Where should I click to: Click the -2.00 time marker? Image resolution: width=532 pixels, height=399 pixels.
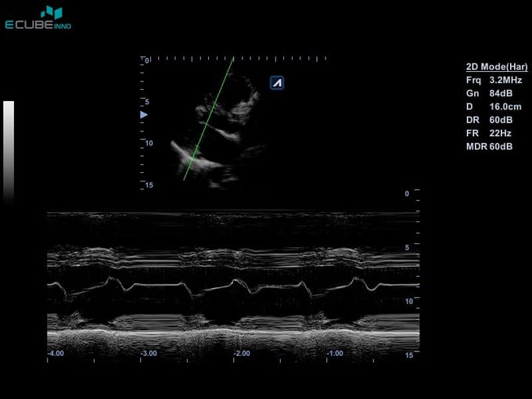(x=242, y=354)
